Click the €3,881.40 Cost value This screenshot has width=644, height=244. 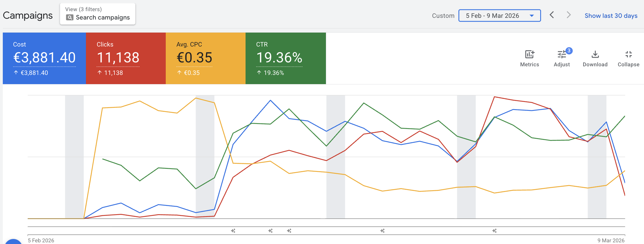(44, 58)
